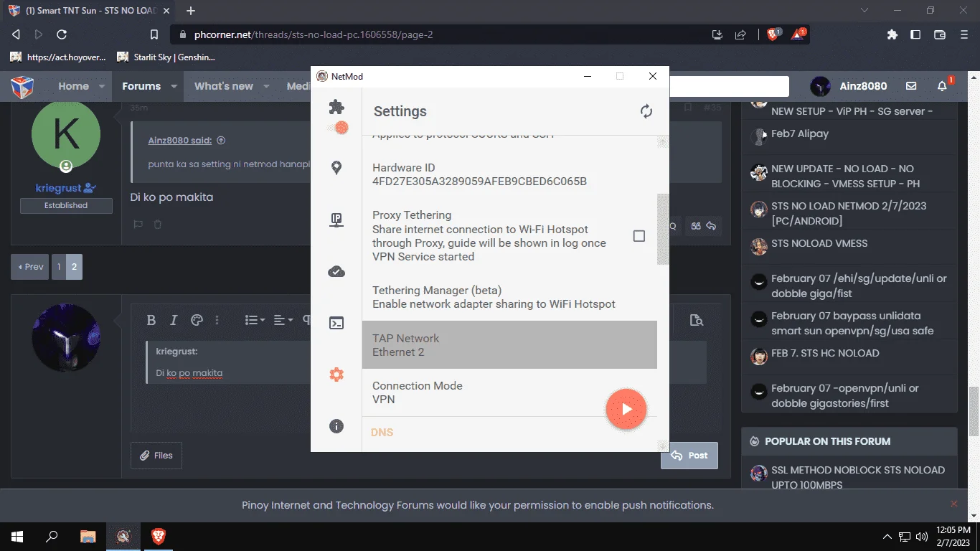Viewport: 980px width, 551px height.
Task: Click the preview icon in editor toolbar
Action: point(696,320)
